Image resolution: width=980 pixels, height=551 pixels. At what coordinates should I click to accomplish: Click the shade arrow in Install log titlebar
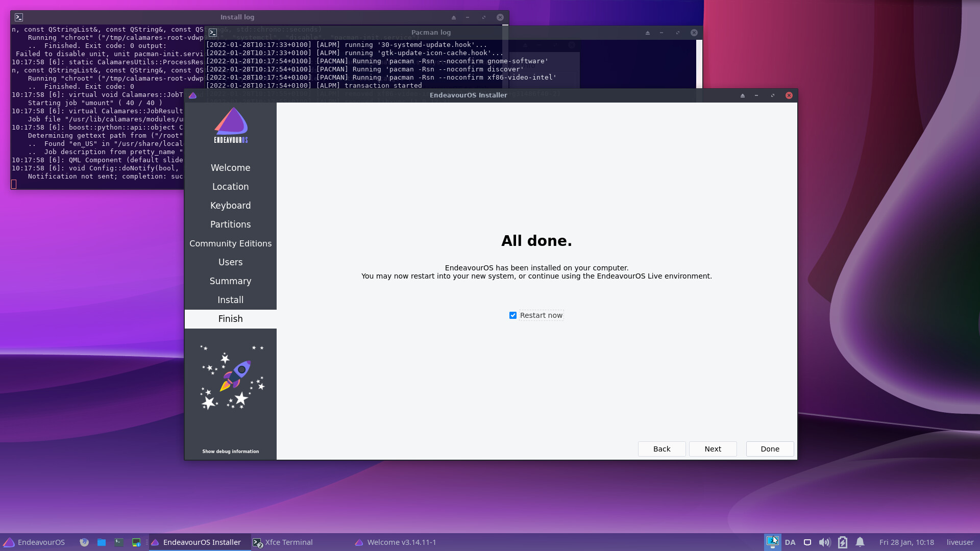454,17
